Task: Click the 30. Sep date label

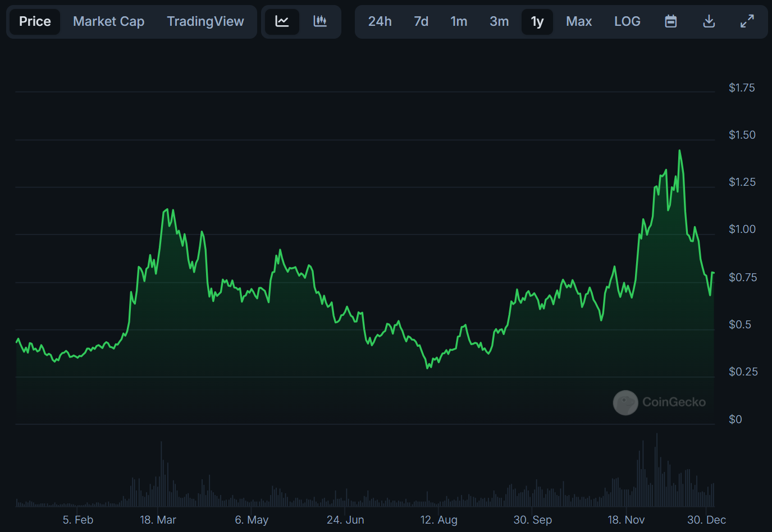Action: click(x=533, y=520)
